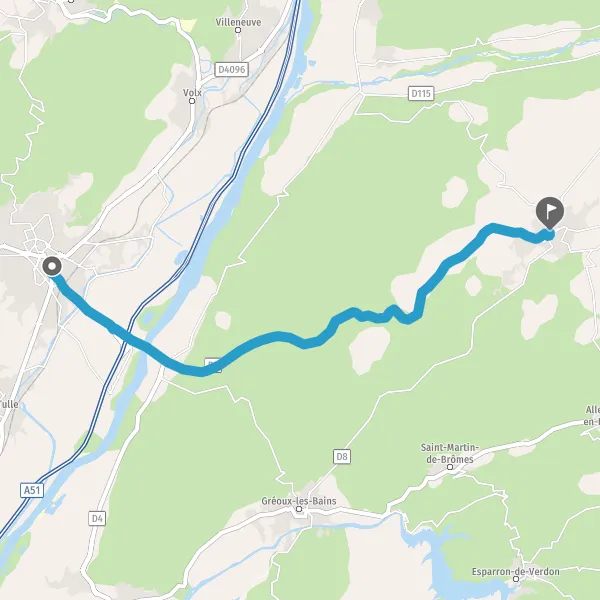Select the Saint-Martin-de-Brômes label
Screen dimensions: 600x600
tap(450, 453)
